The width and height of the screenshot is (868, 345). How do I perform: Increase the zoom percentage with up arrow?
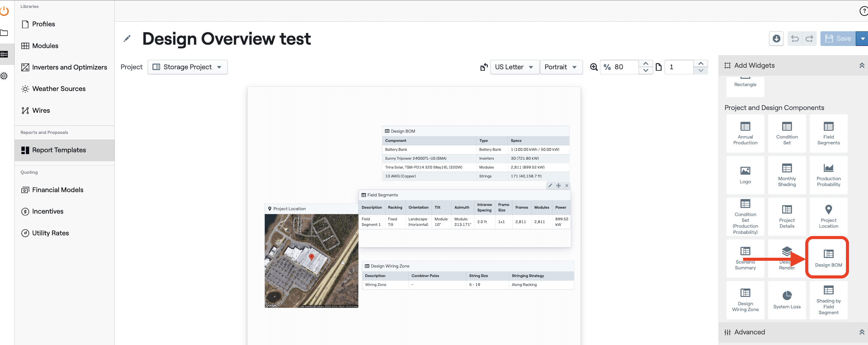(x=646, y=64)
